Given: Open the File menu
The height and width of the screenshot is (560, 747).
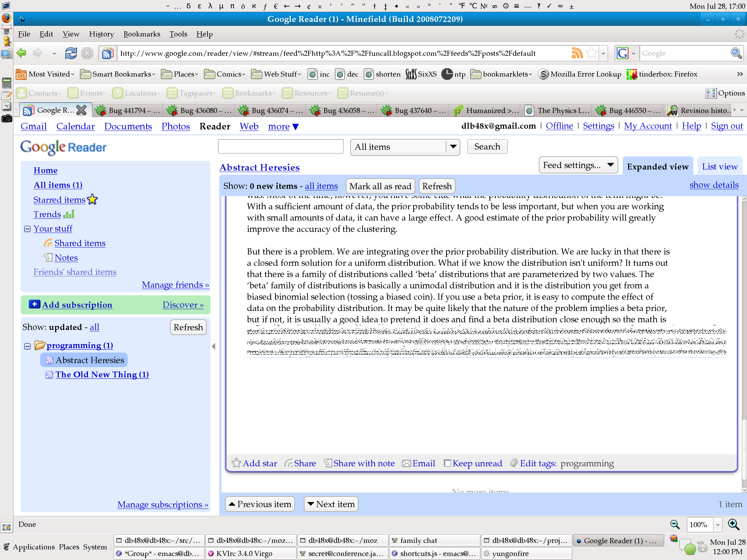Looking at the screenshot, I should tap(24, 34).
